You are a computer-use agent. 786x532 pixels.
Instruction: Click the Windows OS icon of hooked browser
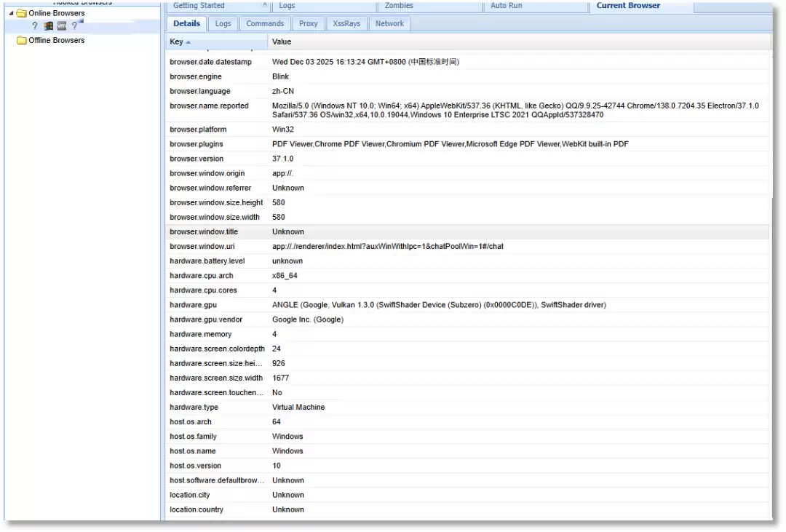coord(49,26)
